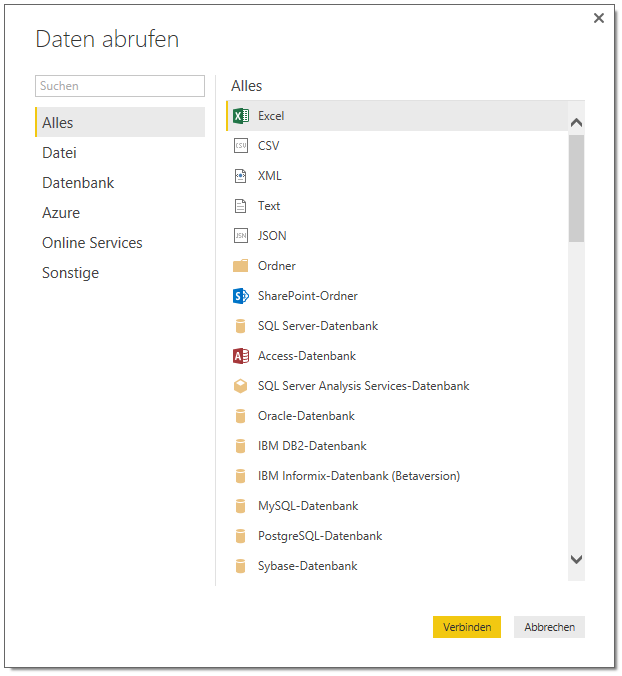Select the MySQL-Datenbank label
The height and width of the screenshot is (676, 622).
(x=308, y=506)
